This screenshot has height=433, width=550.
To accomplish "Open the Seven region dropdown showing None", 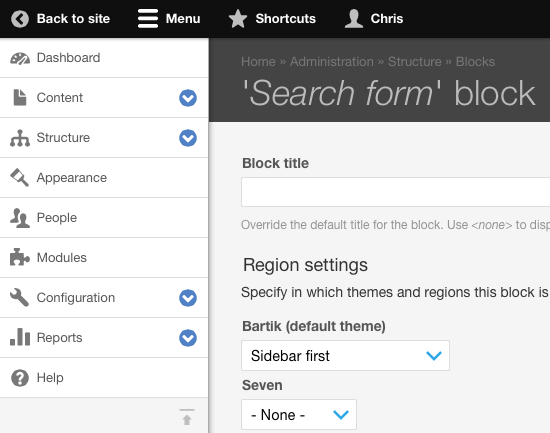I will (299, 414).
